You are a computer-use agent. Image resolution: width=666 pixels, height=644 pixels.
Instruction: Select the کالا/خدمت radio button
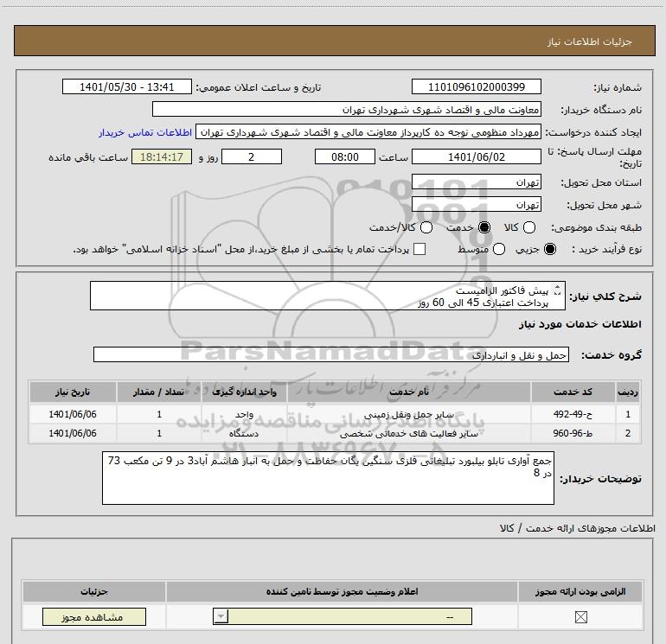click(x=426, y=227)
